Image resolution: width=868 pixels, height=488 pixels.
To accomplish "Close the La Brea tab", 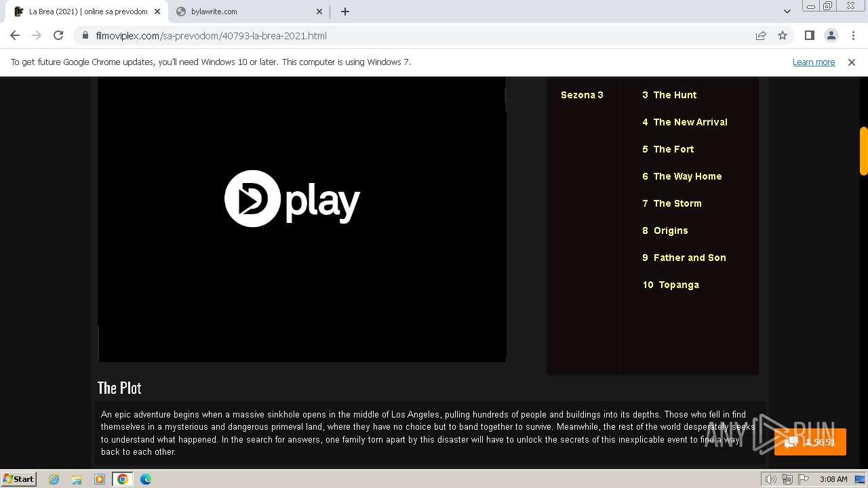I will click(157, 12).
